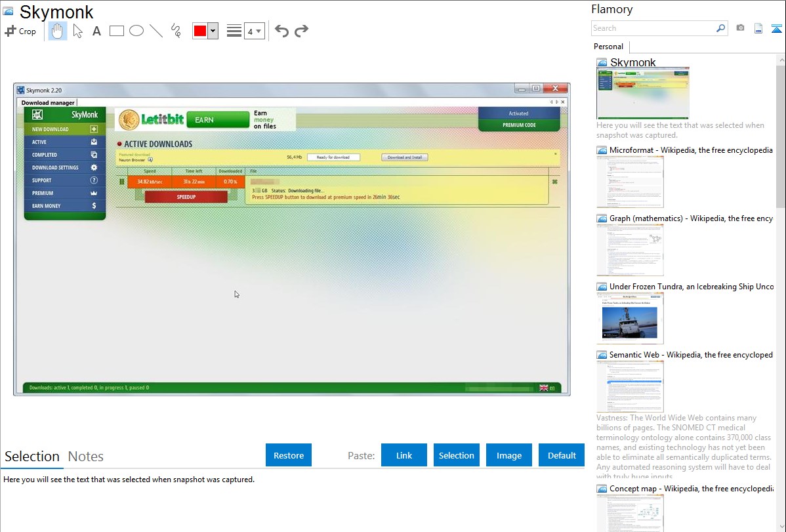Viewport: 786px width, 532px height.
Task: Undo the last edit
Action: tap(281, 31)
